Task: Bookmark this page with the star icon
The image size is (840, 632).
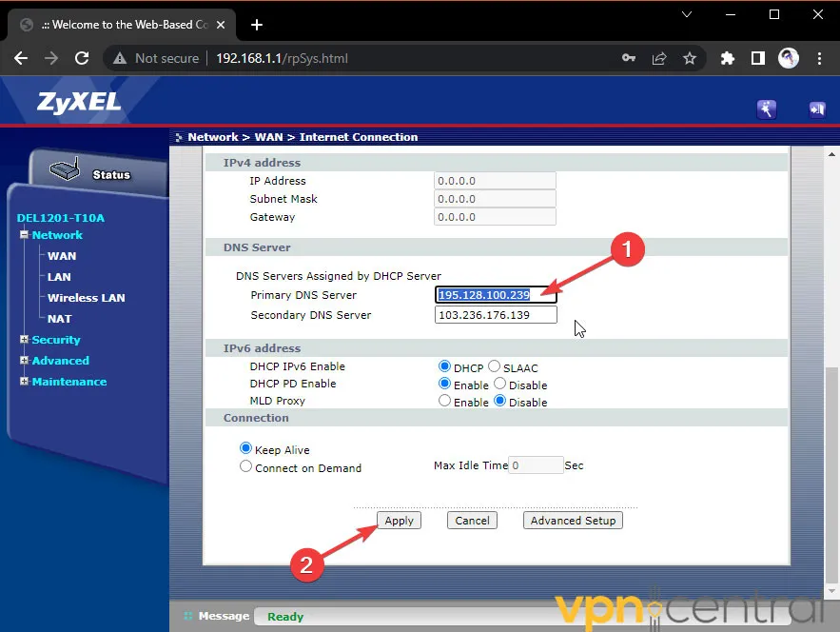Action: click(x=690, y=58)
